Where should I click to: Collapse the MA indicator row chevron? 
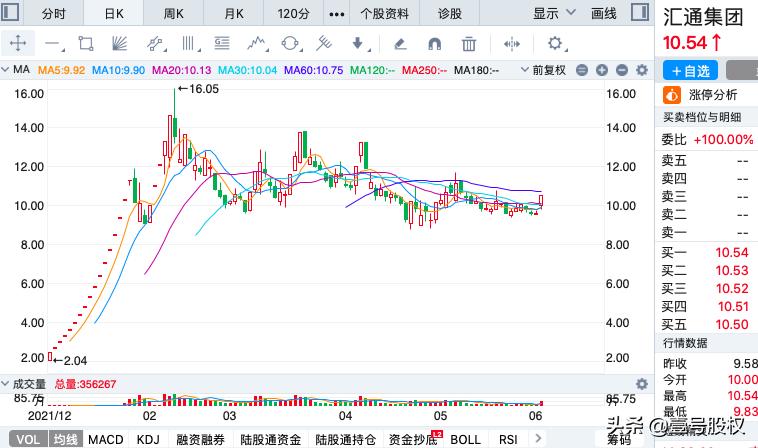pos(7,70)
